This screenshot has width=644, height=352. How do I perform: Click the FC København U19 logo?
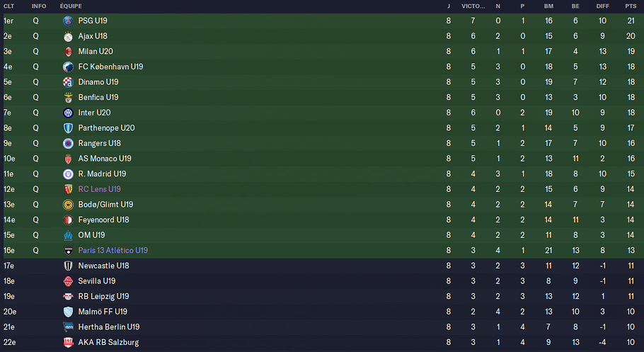68,67
